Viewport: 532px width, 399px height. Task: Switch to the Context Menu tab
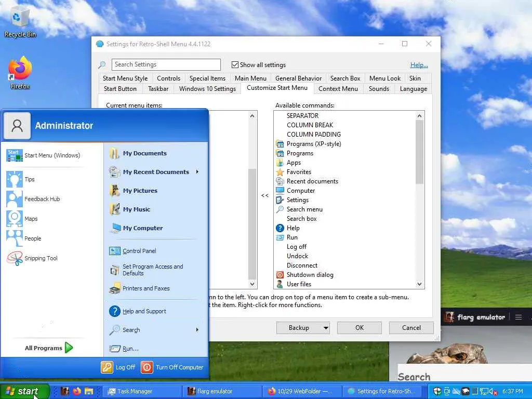tap(338, 89)
